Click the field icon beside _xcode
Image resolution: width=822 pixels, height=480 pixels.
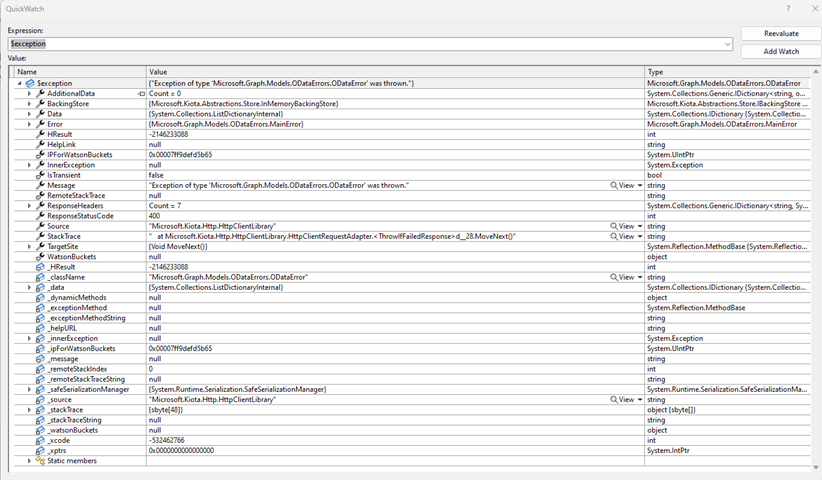tap(40, 440)
